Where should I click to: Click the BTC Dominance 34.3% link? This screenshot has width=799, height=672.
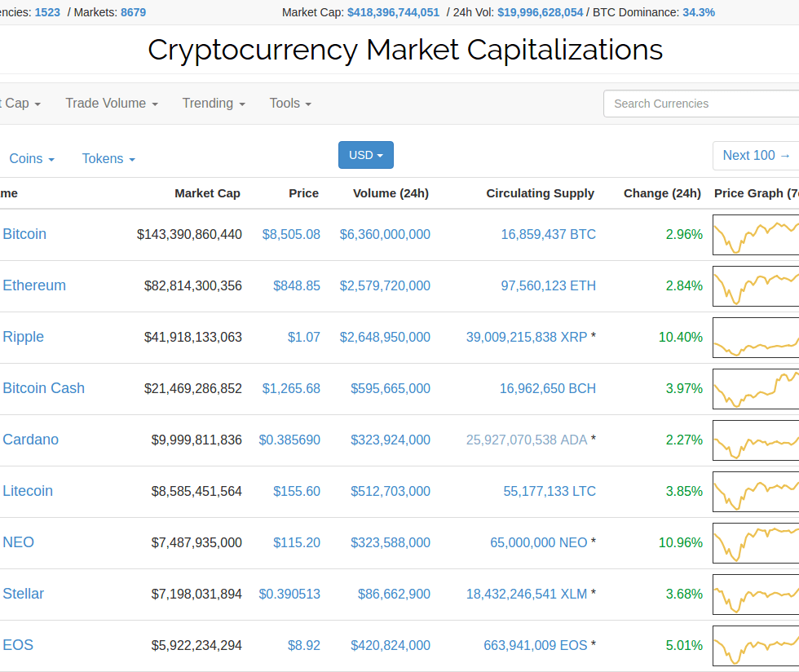[699, 12]
